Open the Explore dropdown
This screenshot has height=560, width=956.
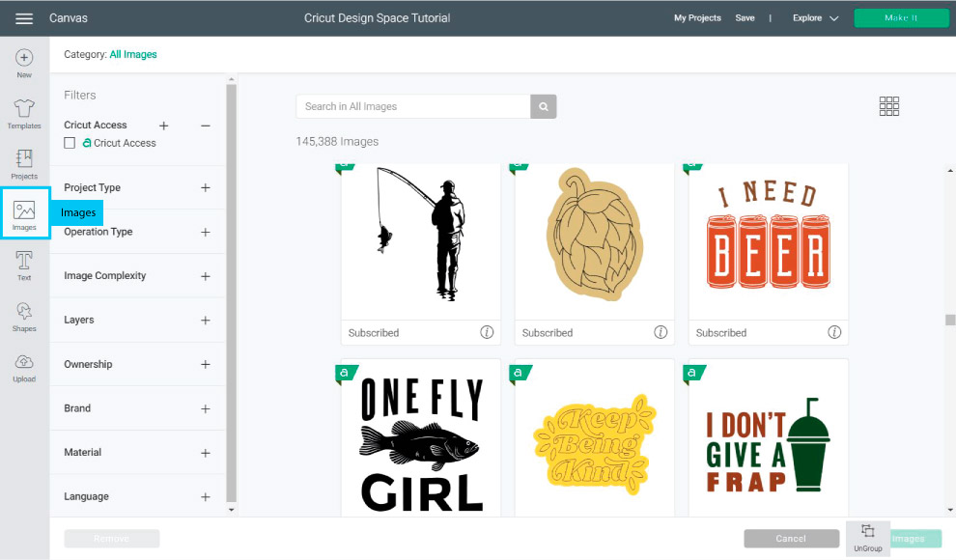(815, 18)
